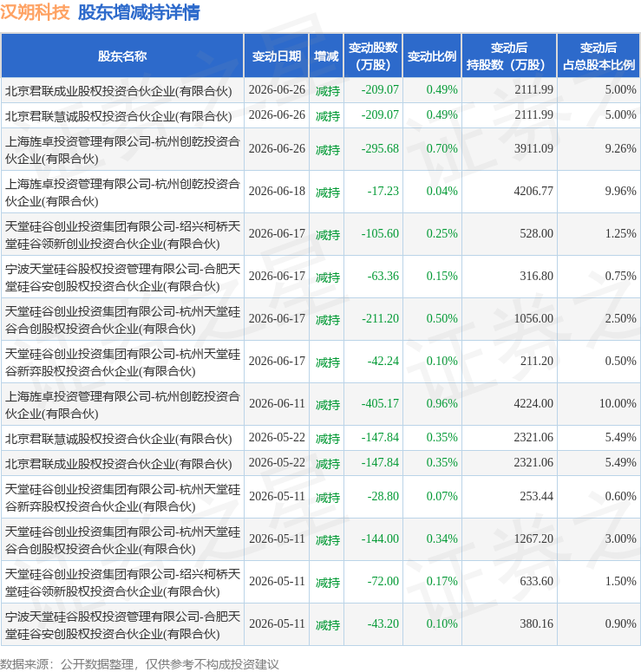Image resolution: width=641 pixels, height=672 pixels.
Task: Select the 变动日期 column header
Action: pyautogui.click(x=277, y=56)
